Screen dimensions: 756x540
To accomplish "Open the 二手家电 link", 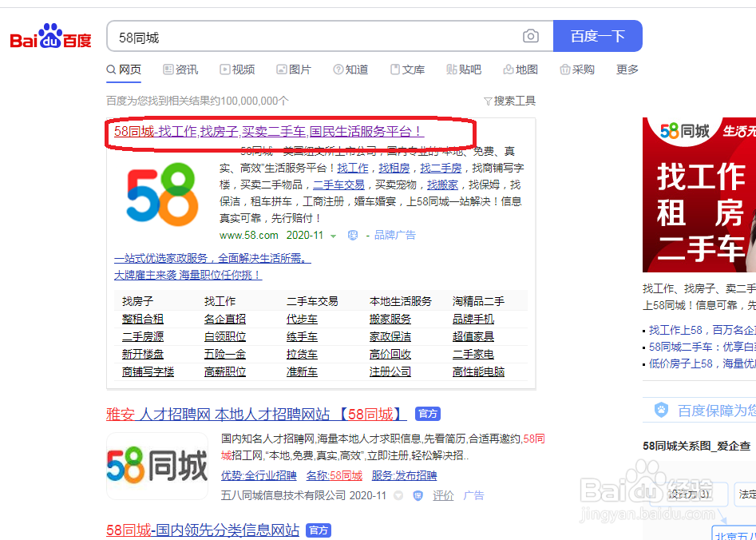I will [x=473, y=354].
